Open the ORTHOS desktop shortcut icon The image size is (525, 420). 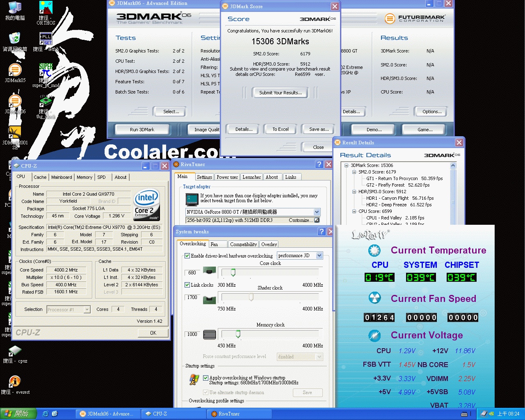[x=46, y=8]
